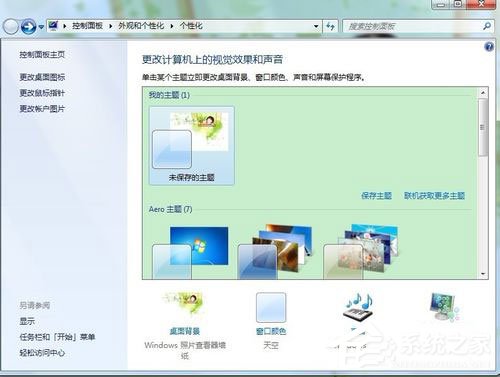Screen dimensions: 500x377
Task: Expand chevron after 控制面板 breadcrumb
Action: click(110, 26)
